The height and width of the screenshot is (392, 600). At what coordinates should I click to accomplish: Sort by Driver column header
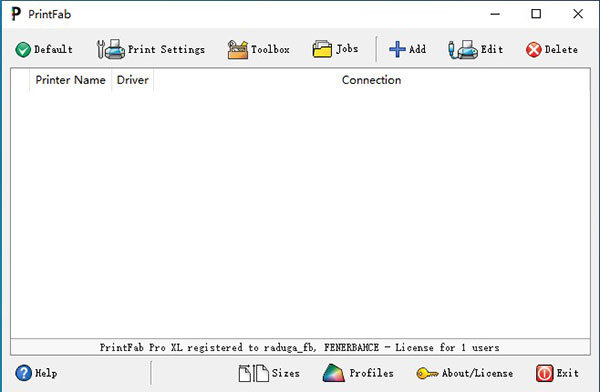tap(132, 80)
